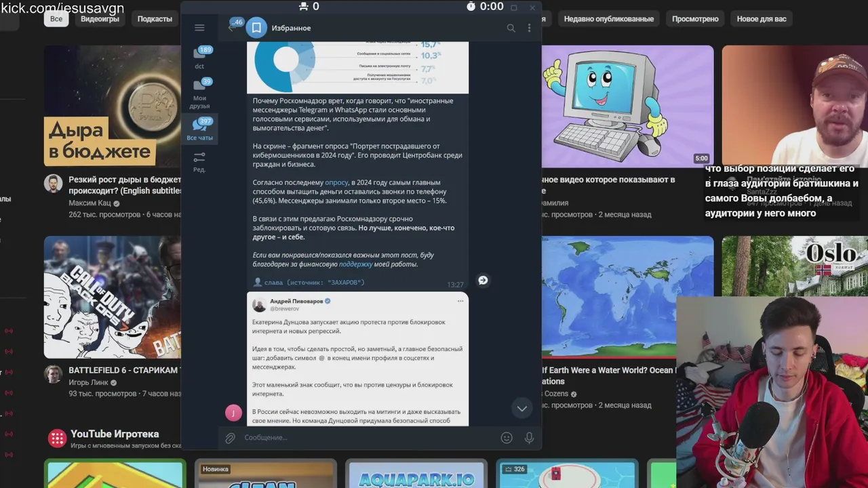Screen dimensions: 868x488
Task: Open the Oslo video thumbnail
Action: [795, 266]
